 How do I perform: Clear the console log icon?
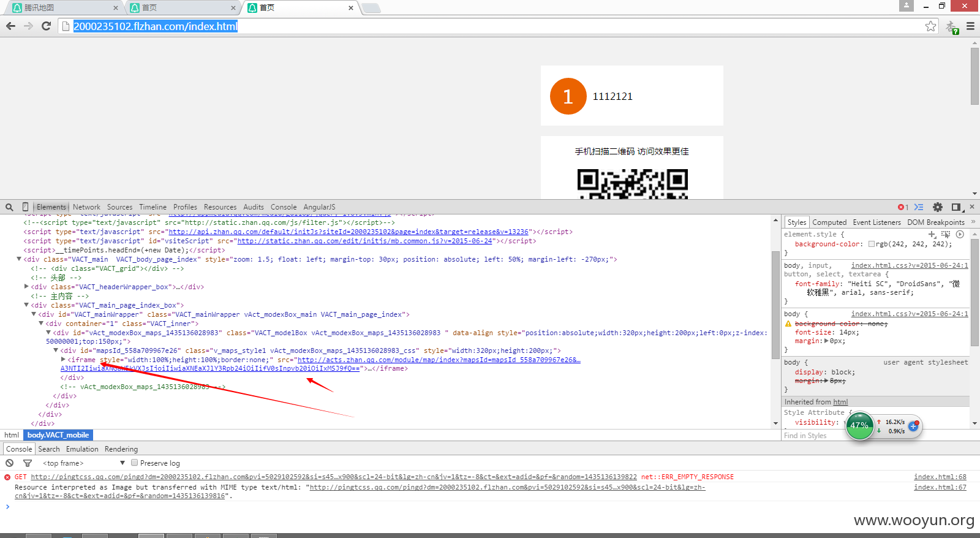(x=9, y=463)
